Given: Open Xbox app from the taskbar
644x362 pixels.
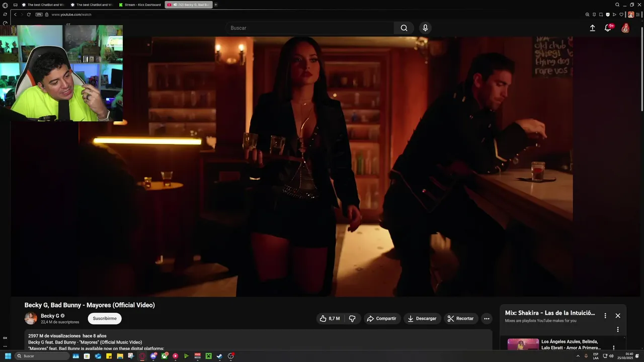Looking at the screenshot, I should [x=165, y=356].
